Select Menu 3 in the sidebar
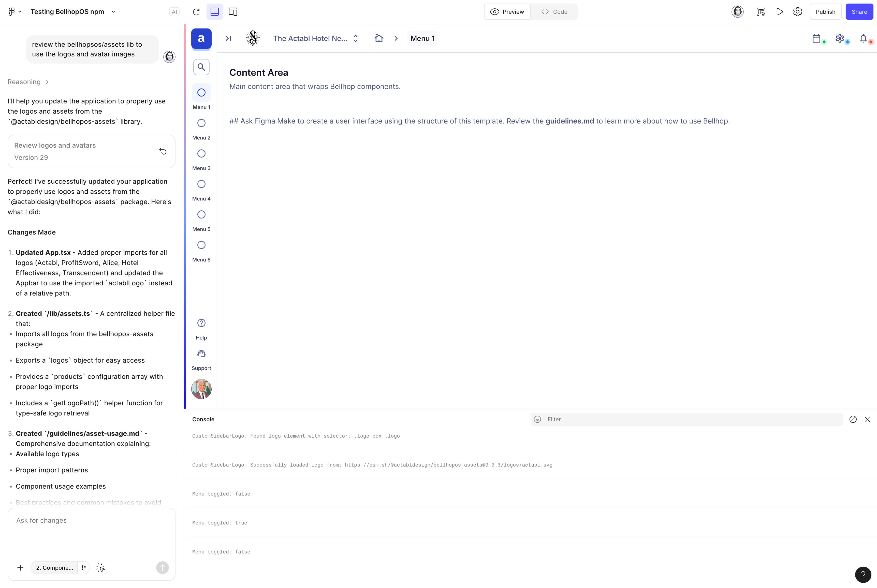877x588 pixels. click(x=201, y=154)
